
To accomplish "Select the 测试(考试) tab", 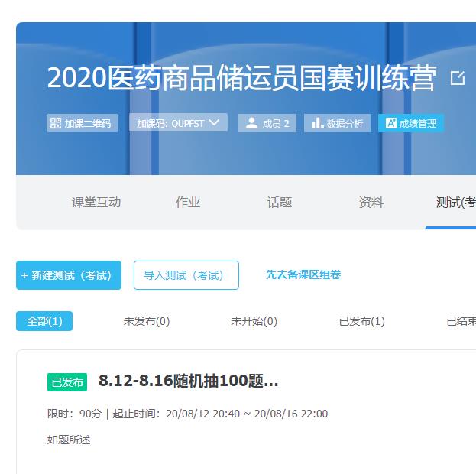I will coord(455,203).
